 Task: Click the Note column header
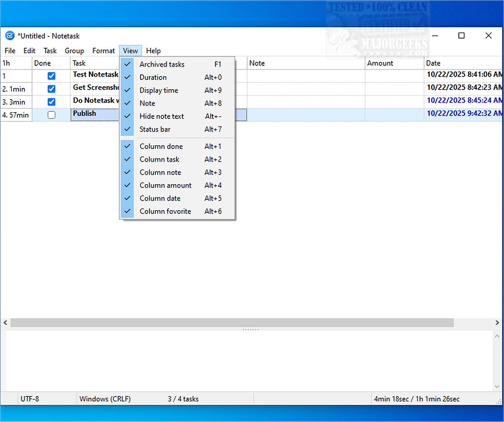(x=306, y=63)
